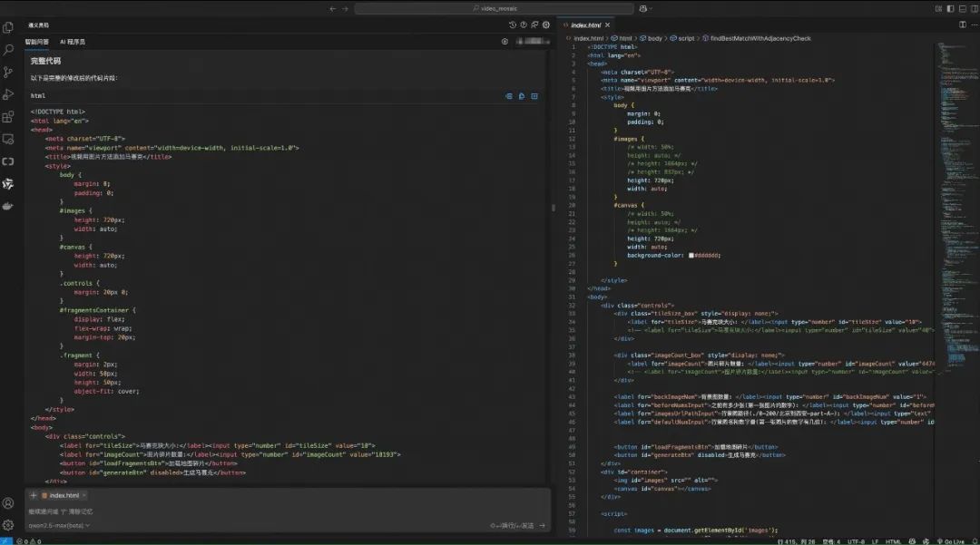Open the errors and warnings status item

[29, 541]
